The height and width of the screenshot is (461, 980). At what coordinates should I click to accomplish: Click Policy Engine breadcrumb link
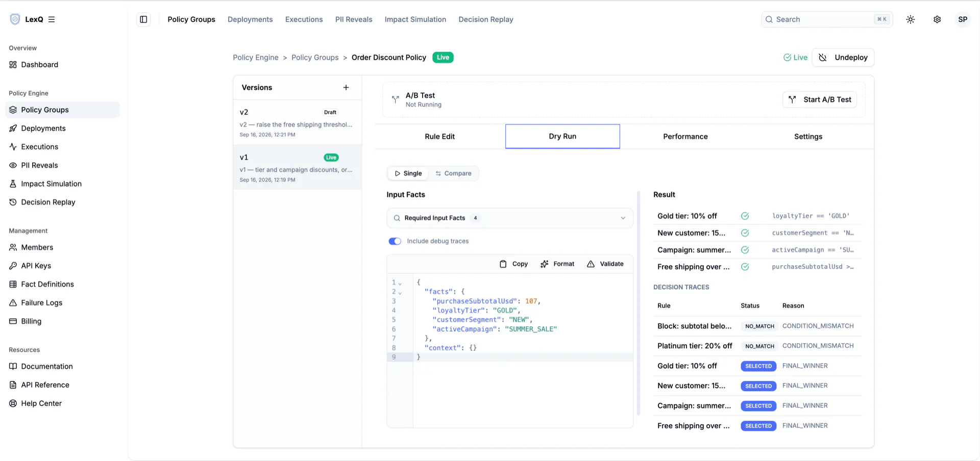point(256,58)
